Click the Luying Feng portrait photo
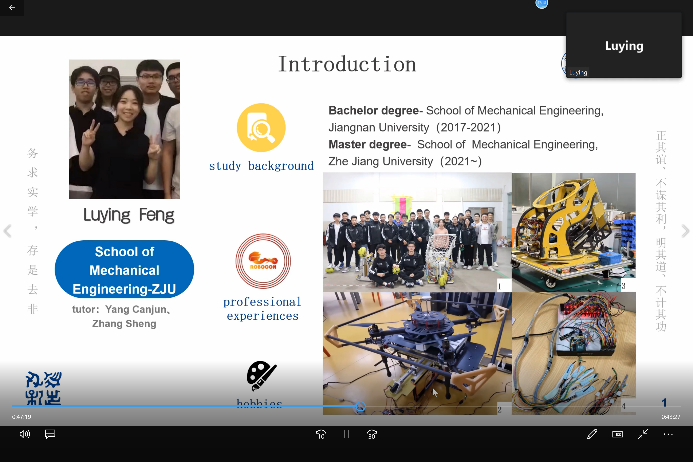This screenshot has width=693, height=462. [x=124, y=129]
